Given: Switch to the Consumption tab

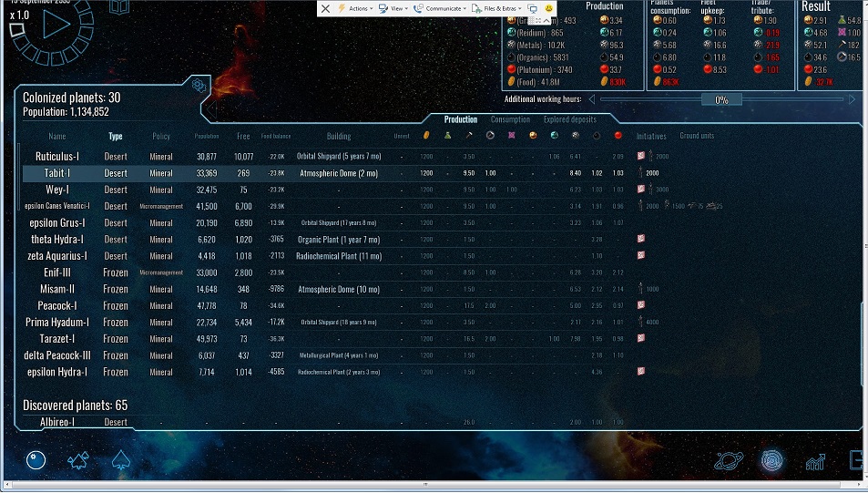Looking at the screenshot, I should pos(510,119).
